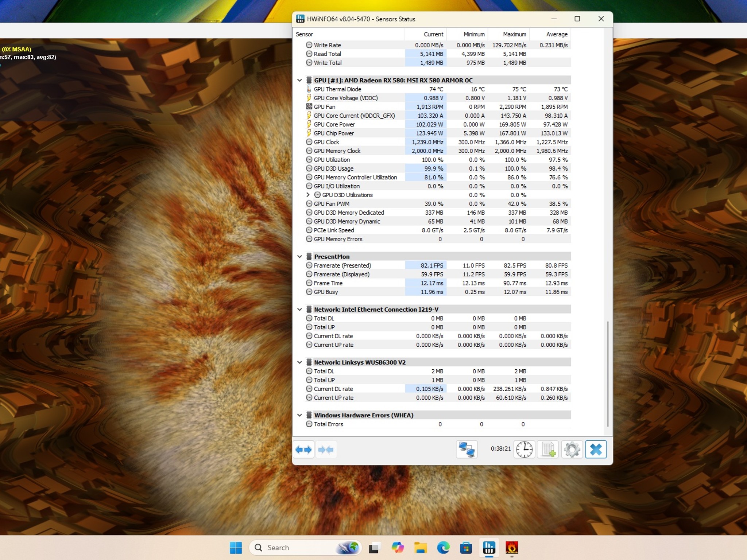Open Microsoft Edge from the taskbar
747x560 pixels.
click(x=443, y=548)
